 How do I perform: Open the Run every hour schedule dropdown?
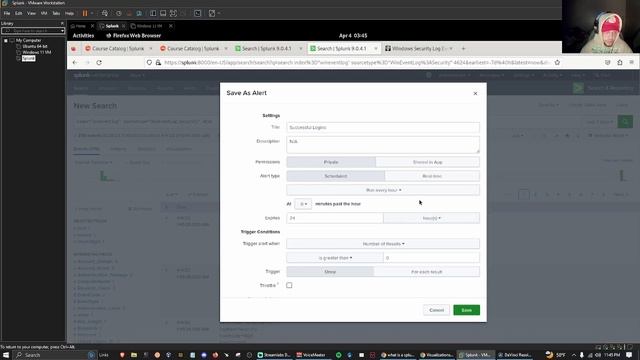pyautogui.click(x=383, y=190)
